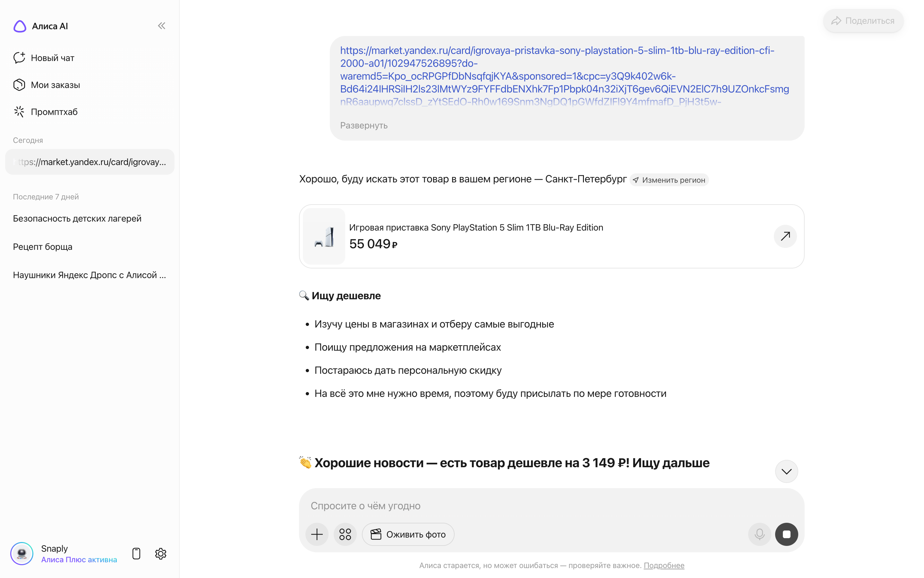Viewport: 924px width, 578px height.
Task: Open settings gear icon
Action: coord(161,554)
